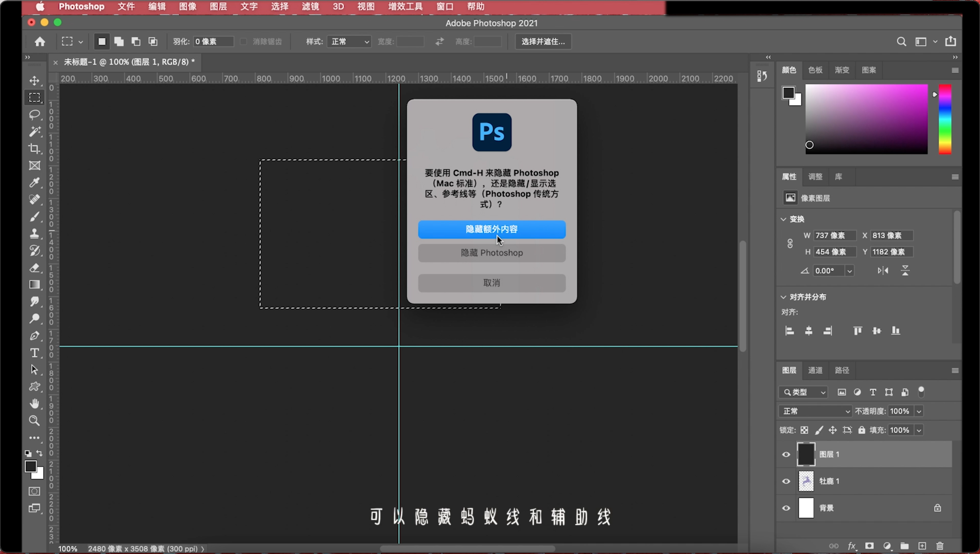This screenshot has height=554, width=980.
Task: Select the Healing Brush tool
Action: (x=35, y=199)
